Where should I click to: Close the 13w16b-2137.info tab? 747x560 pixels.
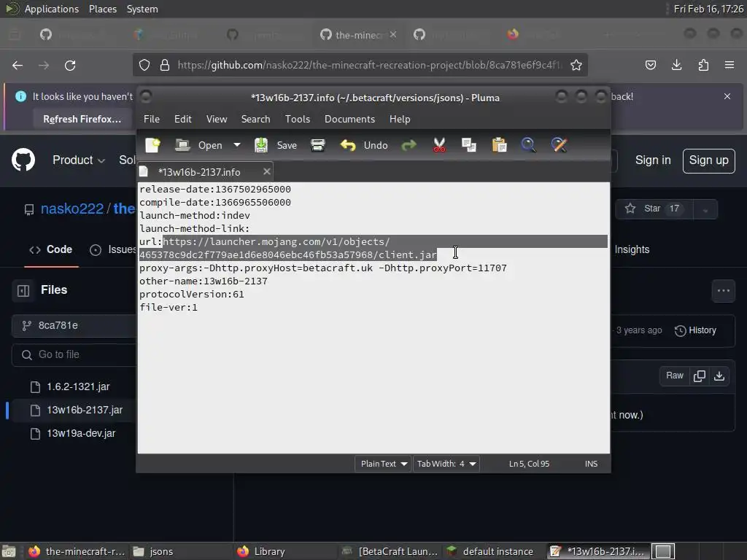tap(267, 171)
